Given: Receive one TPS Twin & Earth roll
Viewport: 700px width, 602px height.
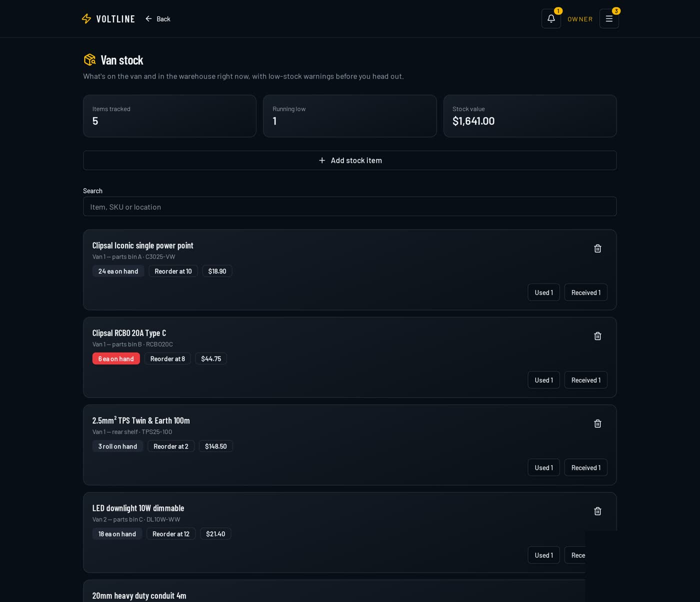Looking at the screenshot, I should coord(586,467).
